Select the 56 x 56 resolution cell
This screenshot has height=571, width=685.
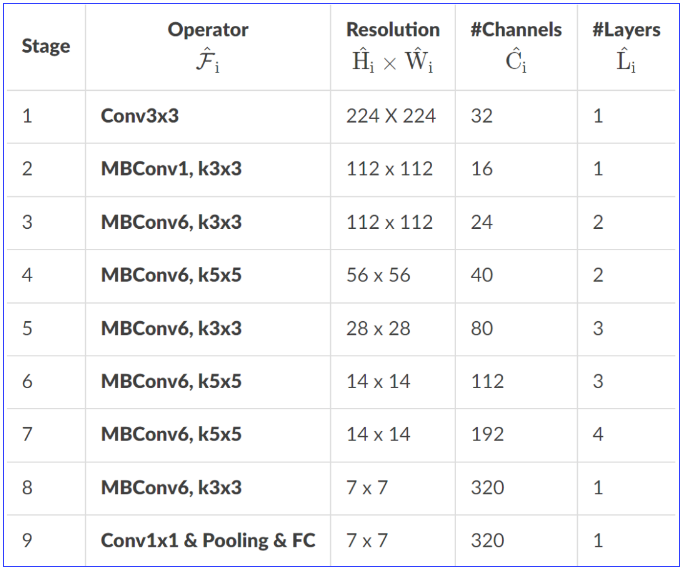(378, 275)
